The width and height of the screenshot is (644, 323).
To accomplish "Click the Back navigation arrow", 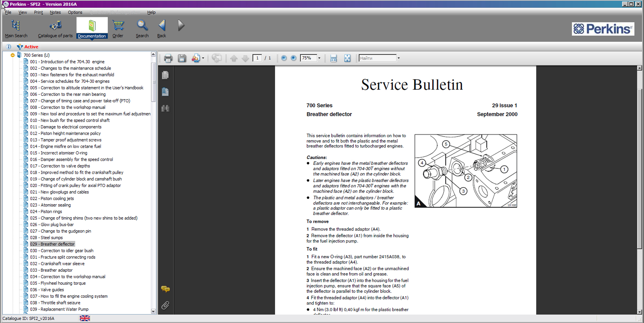I will pyautogui.click(x=162, y=29).
